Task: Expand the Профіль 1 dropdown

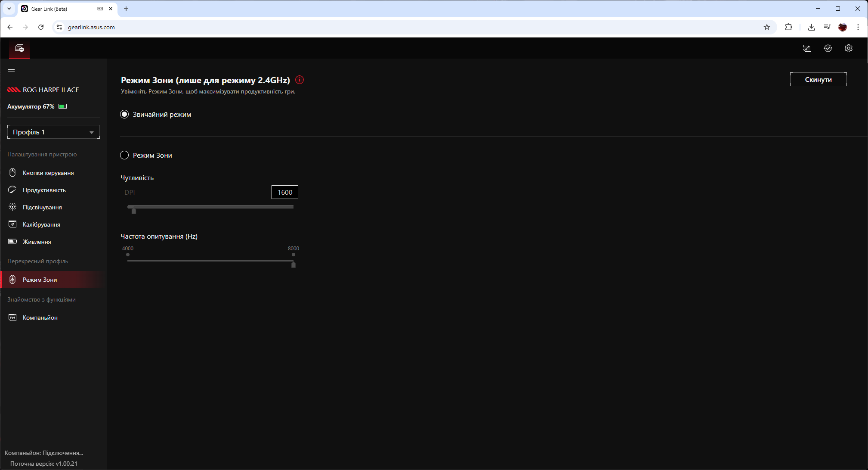Action: point(53,132)
